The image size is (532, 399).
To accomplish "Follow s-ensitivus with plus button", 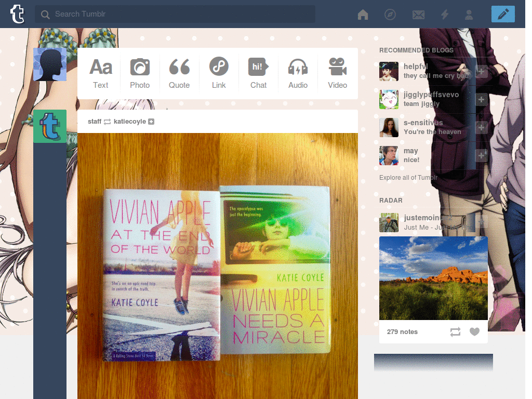I will coord(481,128).
